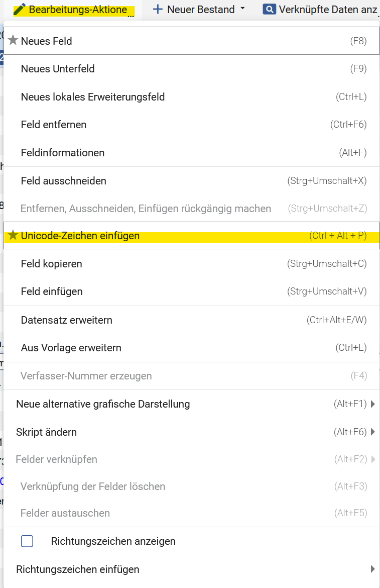Click the magnifier icon for Verknüpfte Daten
380x588 pixels.
(x=269, y=9)
